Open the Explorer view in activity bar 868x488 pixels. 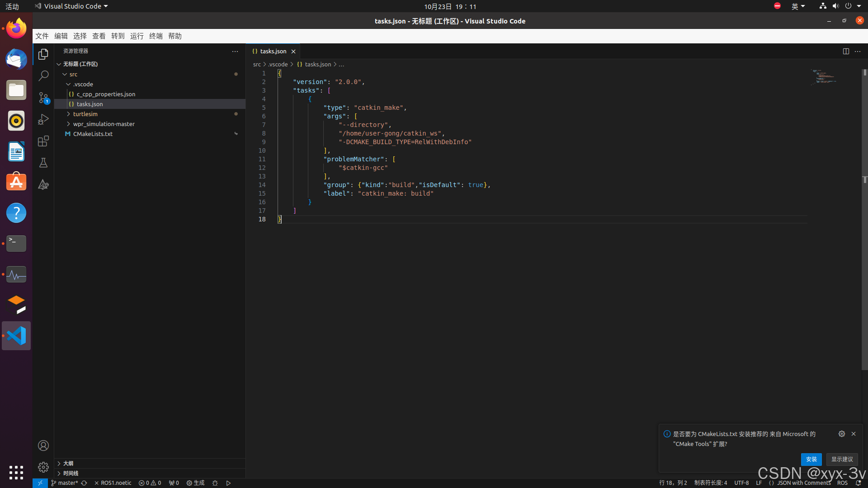point(43,54)
